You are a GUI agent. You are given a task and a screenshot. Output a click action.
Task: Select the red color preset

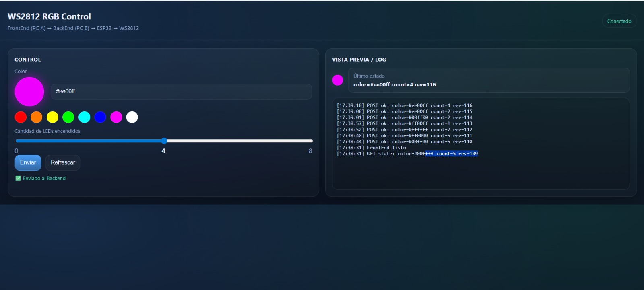(x=21, y=117)
